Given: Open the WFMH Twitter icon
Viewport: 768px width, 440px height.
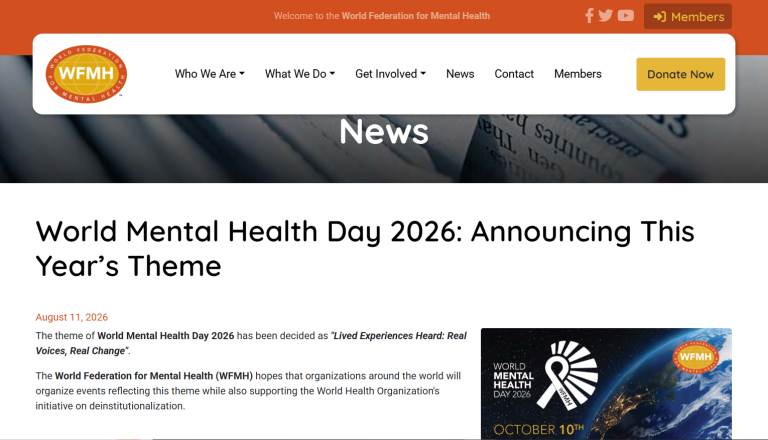Looking at the screenshot, I should pos(605,16).
